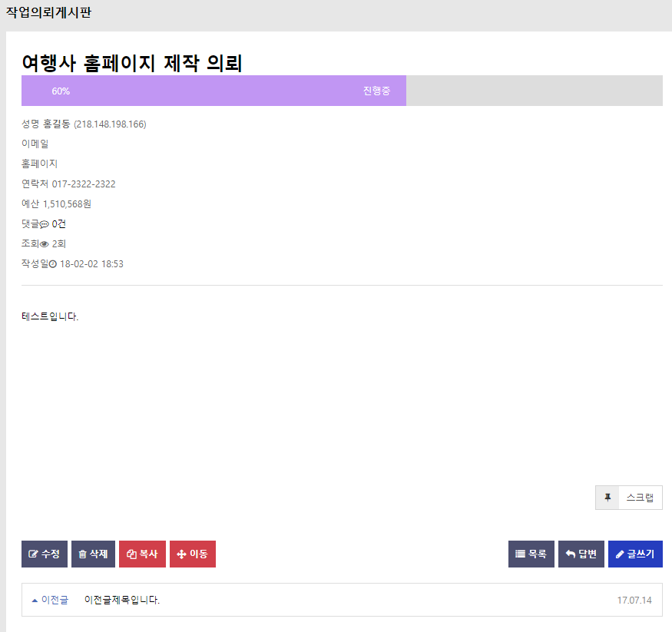Click the comment count 0건

pyautogui.click(x=58, y=223)
